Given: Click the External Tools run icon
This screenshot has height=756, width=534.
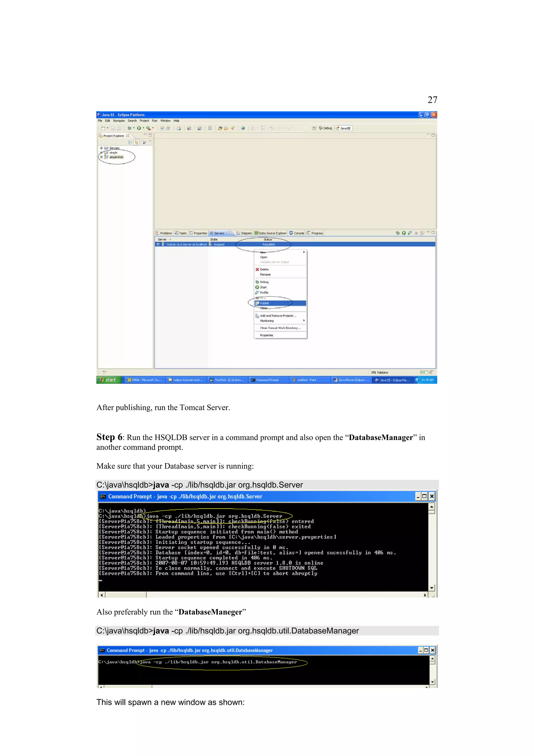Looking at the screenshot, I should (x=148, y=128).
